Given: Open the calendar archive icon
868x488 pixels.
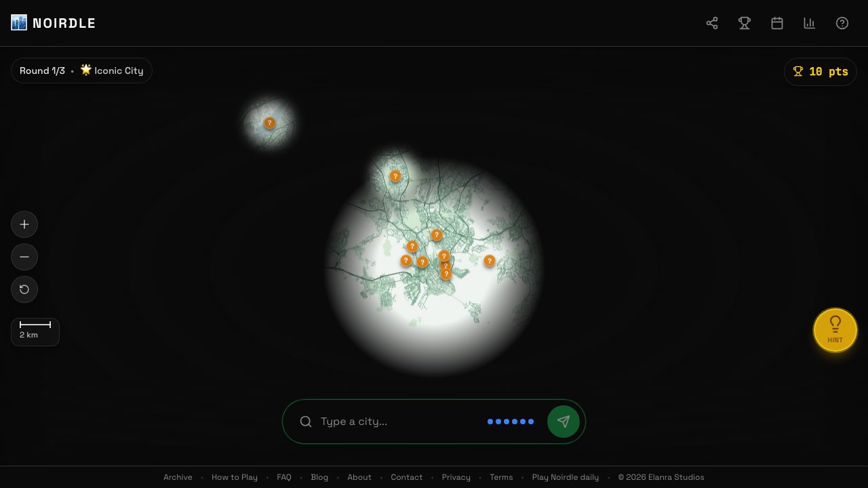Looking at the screenshot, I should click(777, 23).
